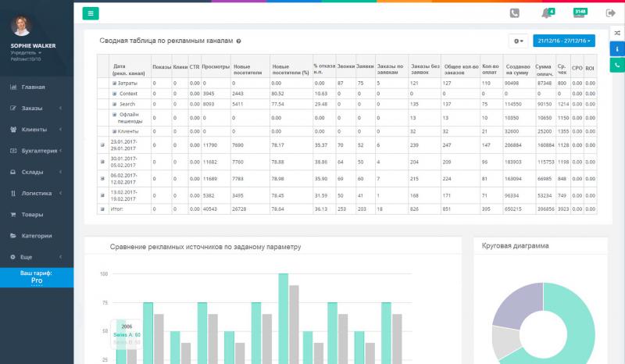Click the logout icon in top bar
This screenshot has height=364, width=625.
point(611,12)
